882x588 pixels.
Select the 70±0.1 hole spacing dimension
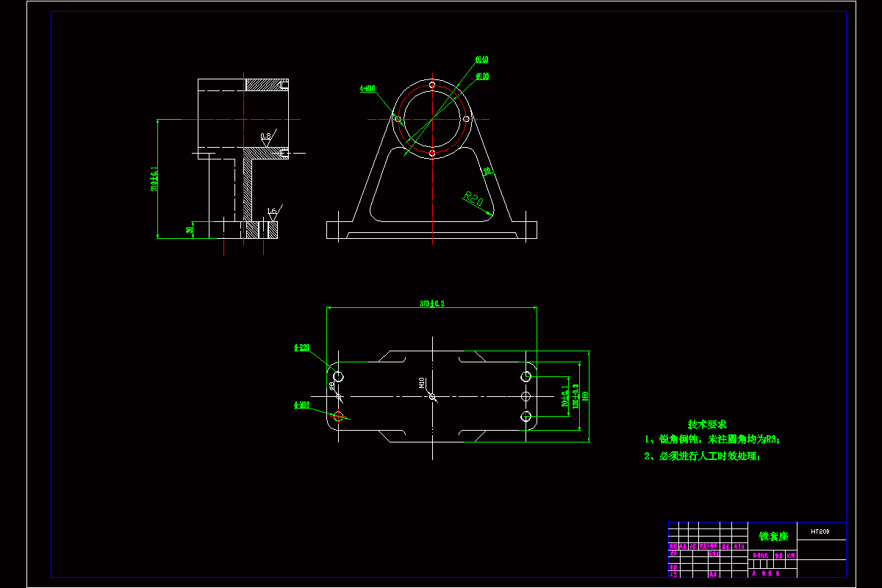(564, 396)
